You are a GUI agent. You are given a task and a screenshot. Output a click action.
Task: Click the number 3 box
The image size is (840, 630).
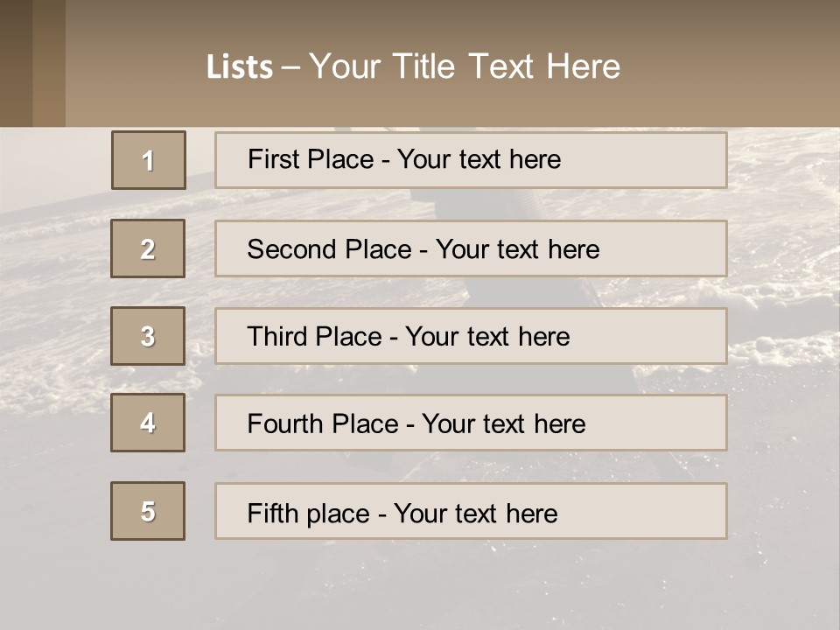(148, 336)
